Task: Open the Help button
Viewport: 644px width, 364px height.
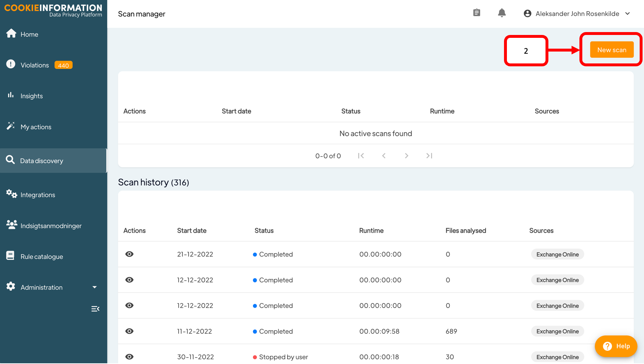Action: click(x=616, y=346)
